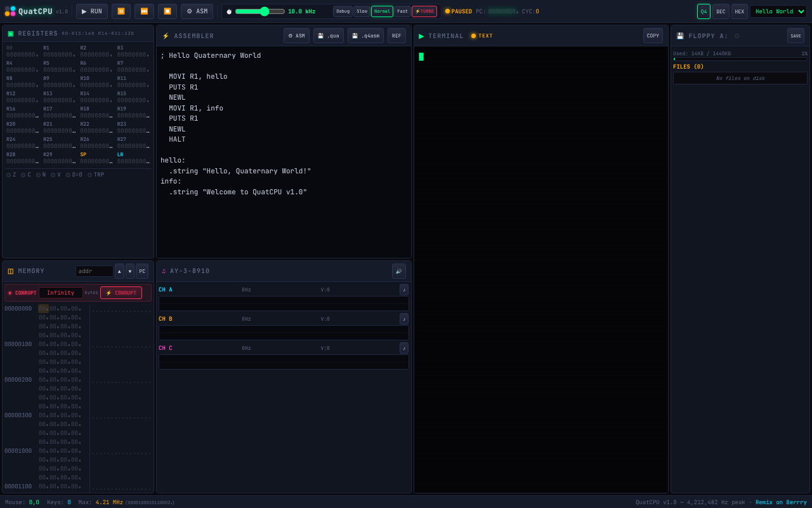
Task: Toggle channel C note button
Action: pyautogui.click(x=404, y=348)
